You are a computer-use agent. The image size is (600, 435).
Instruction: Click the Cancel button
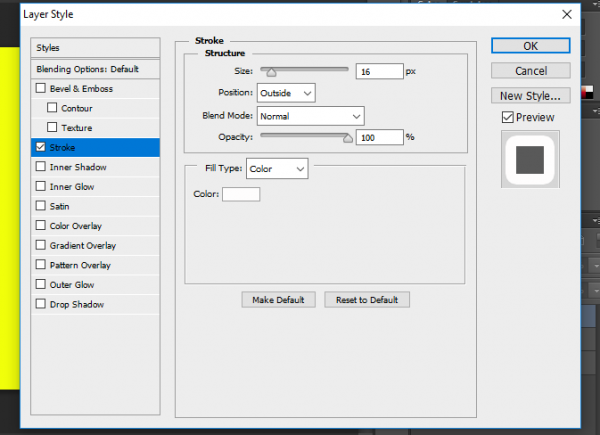(531, 71)
